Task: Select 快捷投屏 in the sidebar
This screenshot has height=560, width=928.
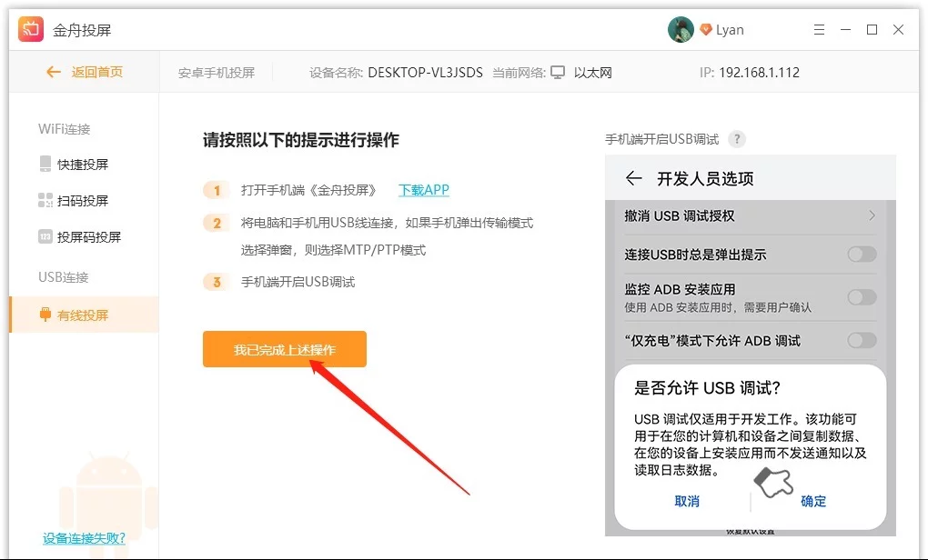Action: pyautogui.click(x=84, y=164)
